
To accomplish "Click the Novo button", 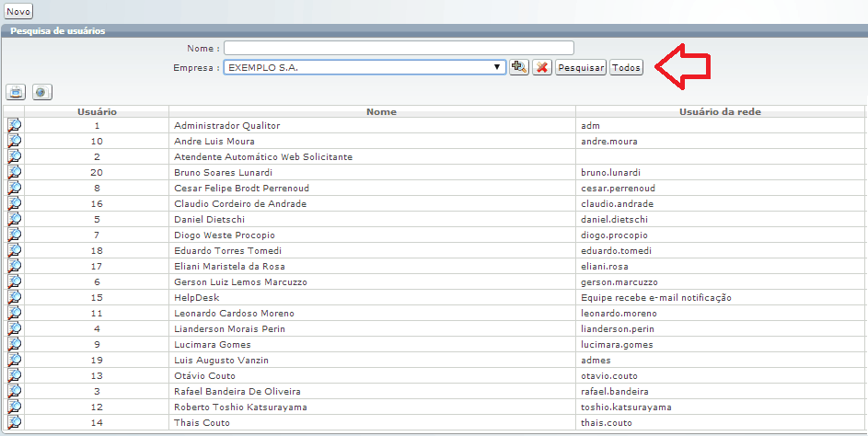I will pos(18,12).
